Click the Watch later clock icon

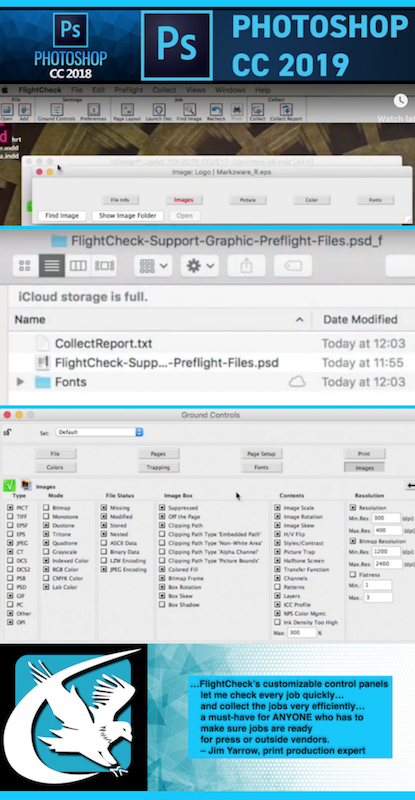(x=401, y=101)
